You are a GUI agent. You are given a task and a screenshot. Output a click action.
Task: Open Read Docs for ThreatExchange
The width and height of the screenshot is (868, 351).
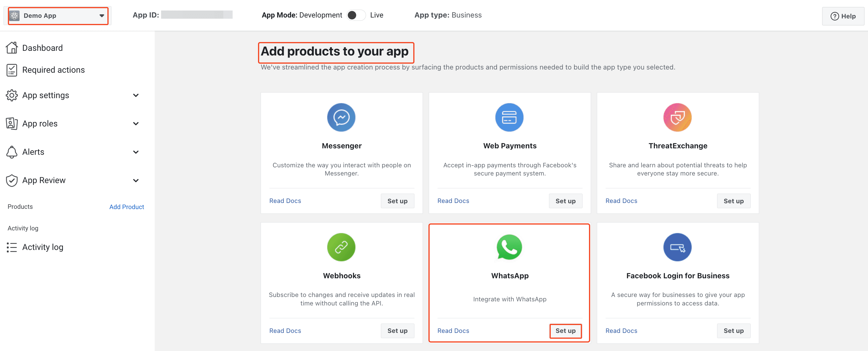click(621, 201)
